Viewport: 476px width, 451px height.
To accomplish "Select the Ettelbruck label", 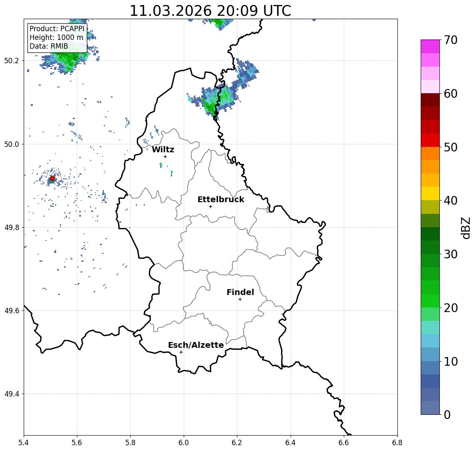I will (x=221, y=199).
